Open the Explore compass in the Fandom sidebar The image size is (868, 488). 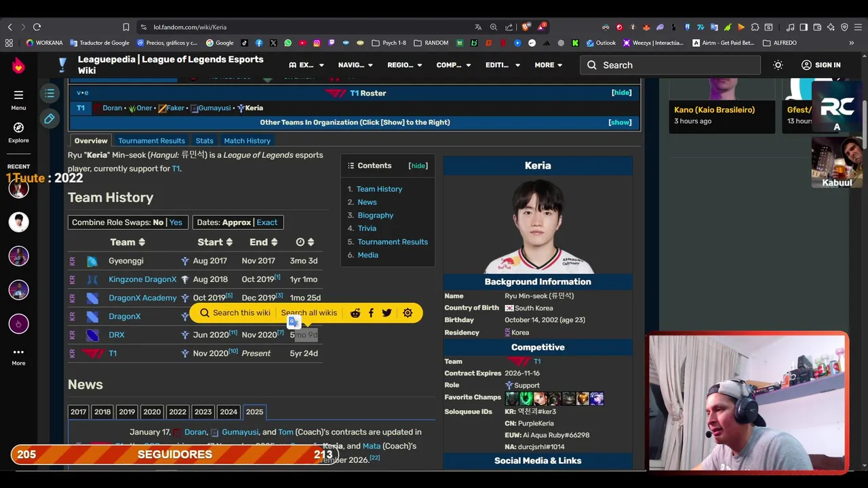[18, 132]
